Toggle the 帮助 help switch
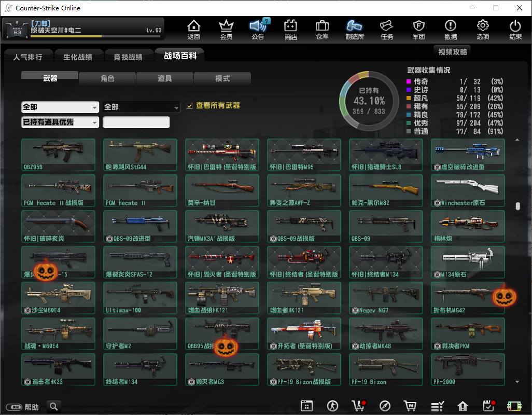The image size is (532, 415). (x=14, y=407)
